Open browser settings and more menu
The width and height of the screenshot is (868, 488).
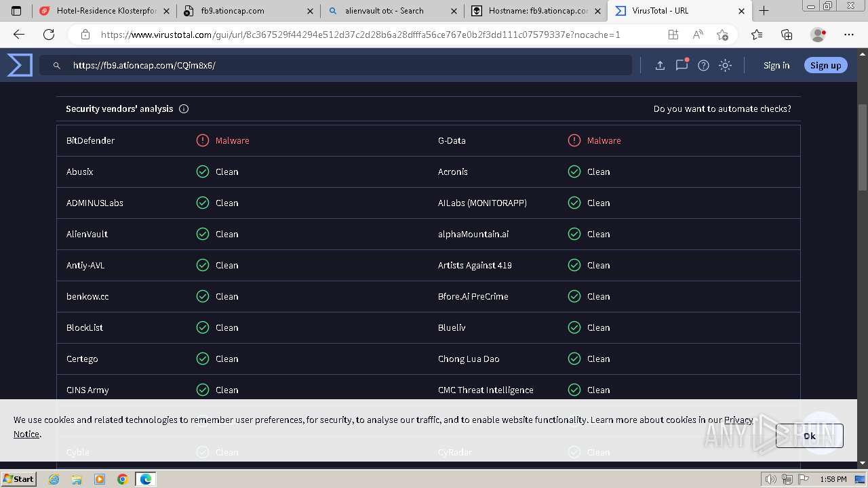[849, 35]
